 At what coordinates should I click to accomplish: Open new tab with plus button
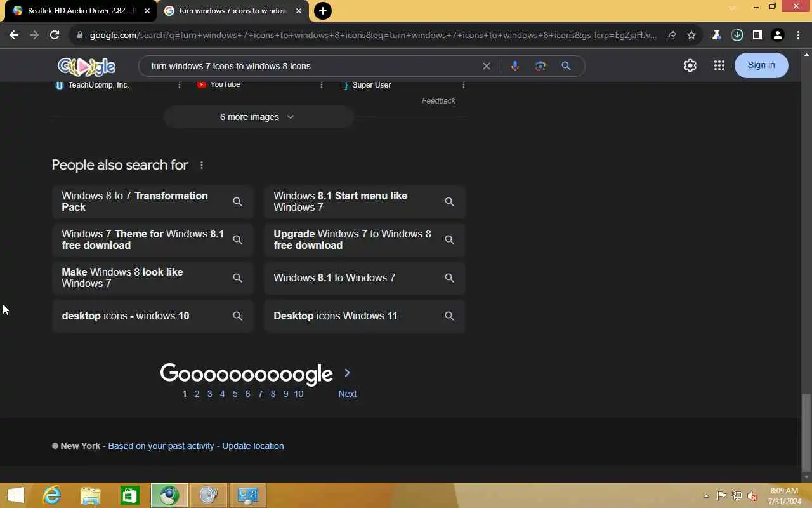point(323,11)
